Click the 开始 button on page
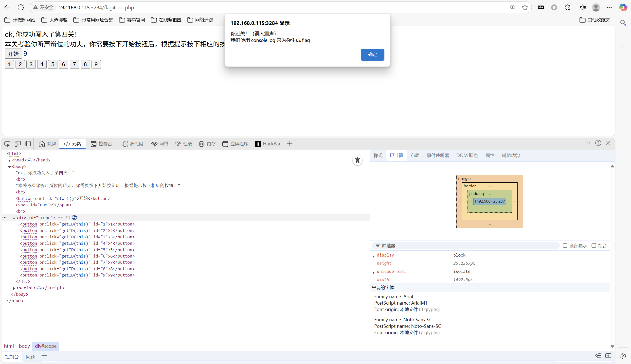Image resolution: width=631 pixels, height=364 pixels. [13, 54]
